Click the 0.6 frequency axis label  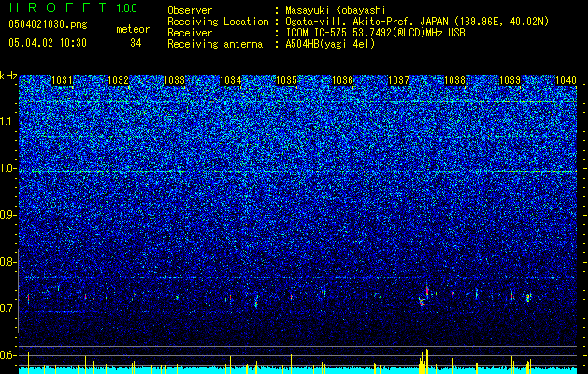point(7,355)
